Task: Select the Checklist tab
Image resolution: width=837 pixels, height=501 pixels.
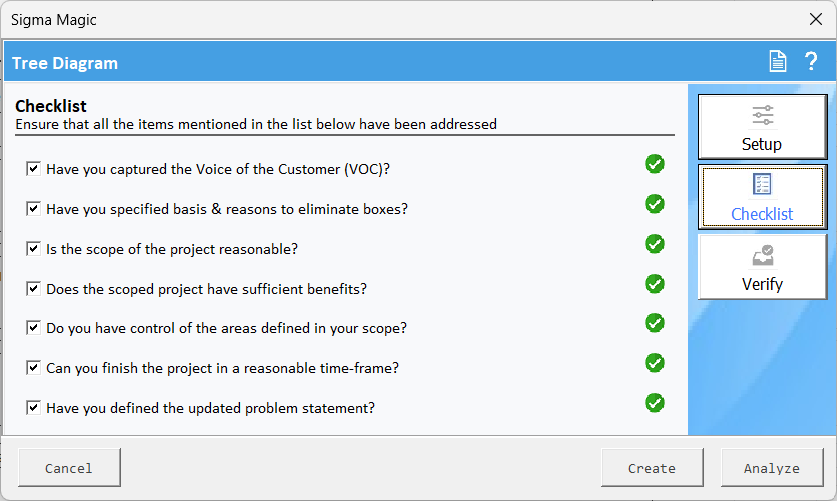Action: (x=762, y=197)
